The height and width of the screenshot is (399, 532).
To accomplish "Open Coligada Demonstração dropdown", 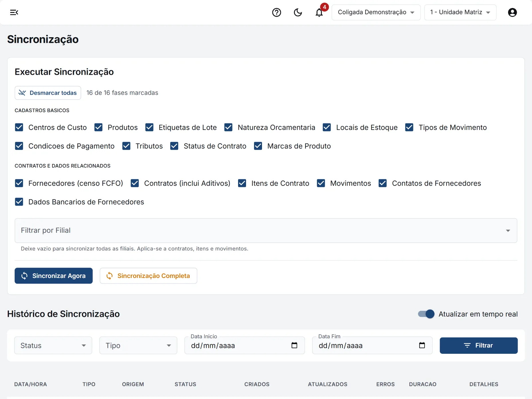I will [x=376, y=12].
